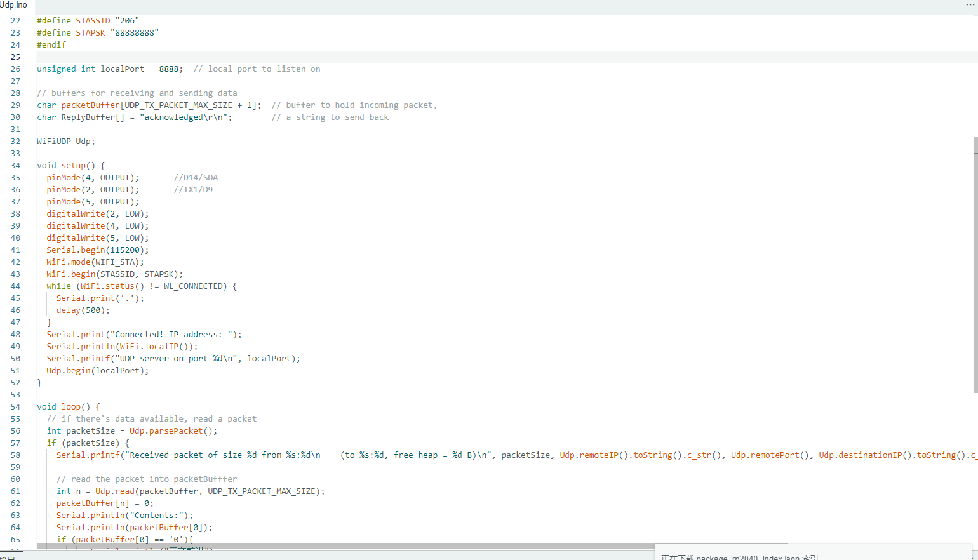
Task: Click the '//TX1/D9' comment
Action: pyautogui.click(x=193, y=190)
